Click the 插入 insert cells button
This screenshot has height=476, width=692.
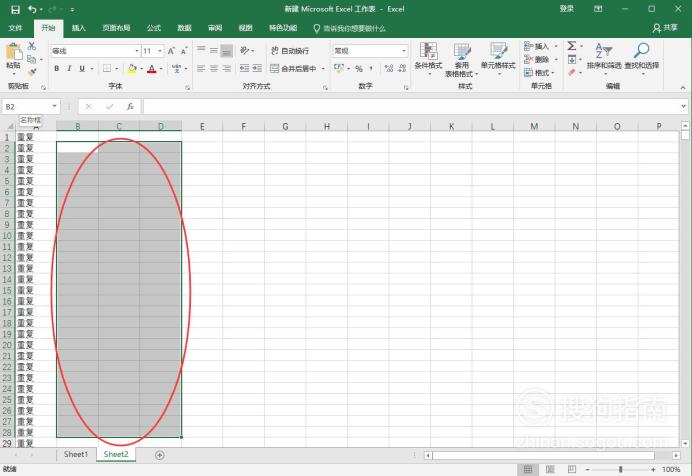coord(537,46)
